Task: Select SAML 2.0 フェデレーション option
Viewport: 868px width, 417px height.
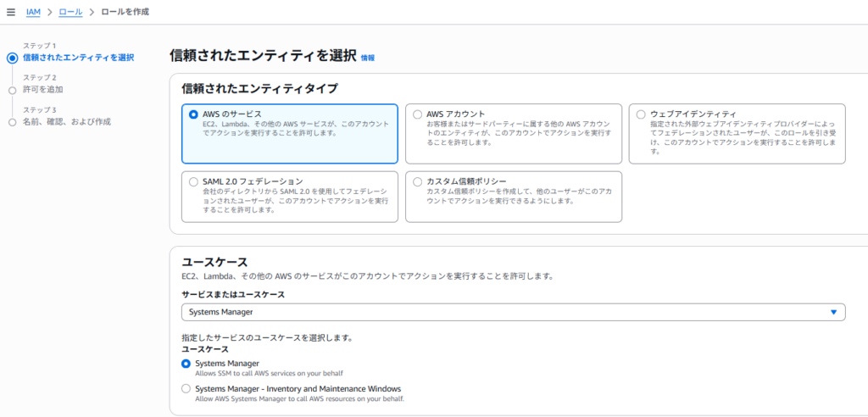Action: pos(290,197)
